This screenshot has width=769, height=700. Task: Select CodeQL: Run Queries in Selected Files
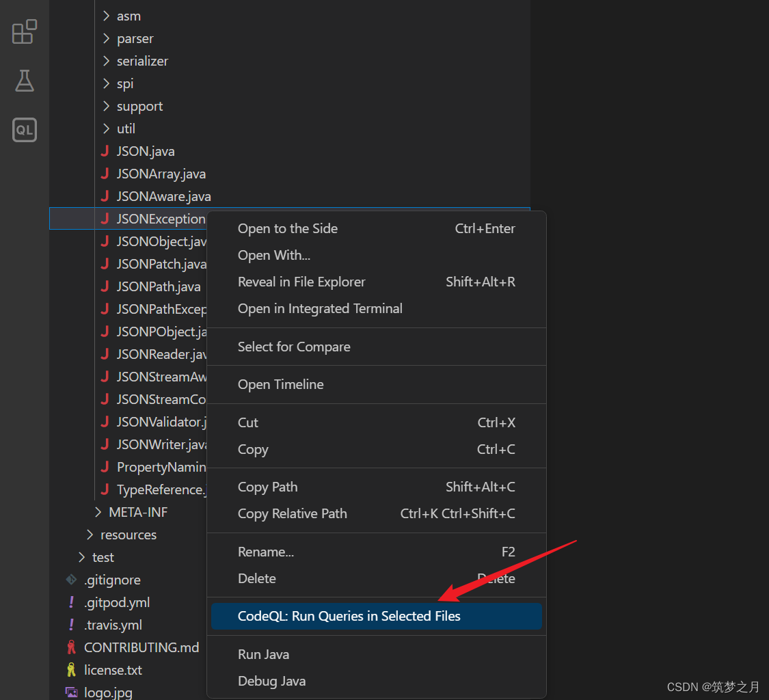349,616
